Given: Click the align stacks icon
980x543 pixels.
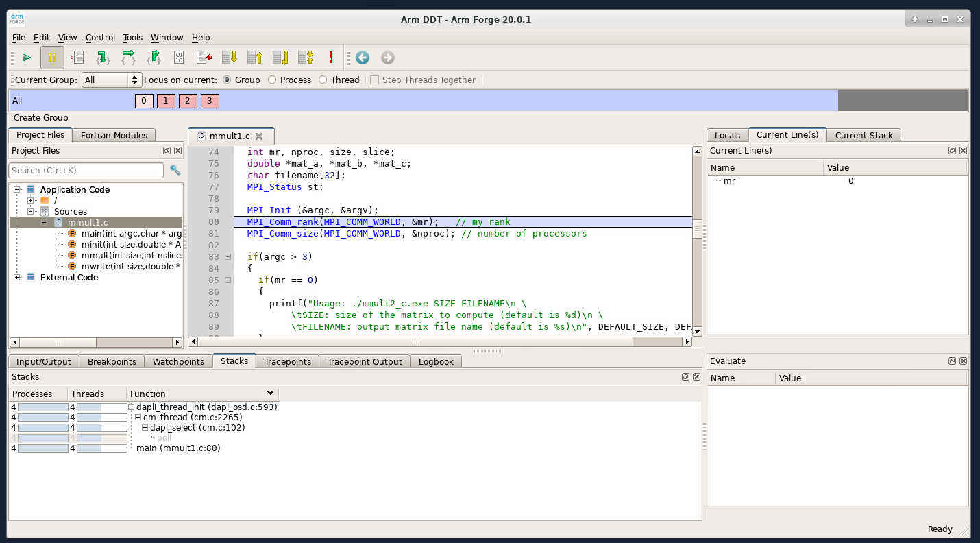Looking at the screenshot, I should coord(306,58).
